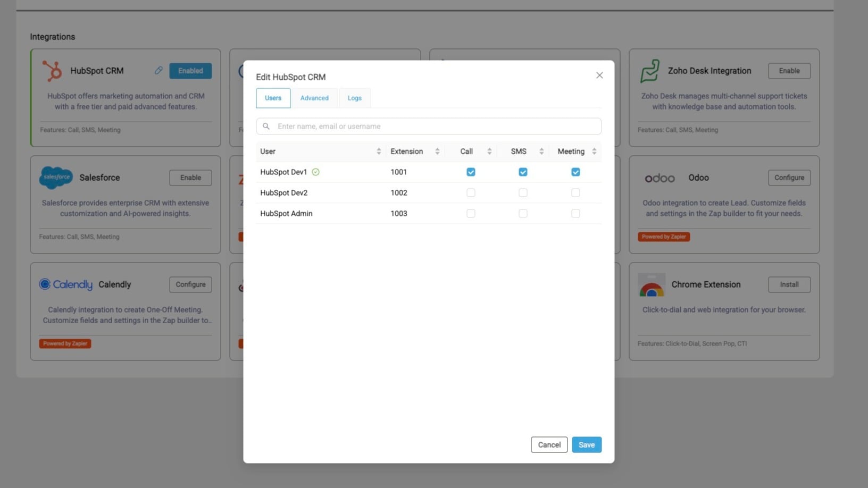Enable Meeting for HubSpot Dev2

(575, 193)
